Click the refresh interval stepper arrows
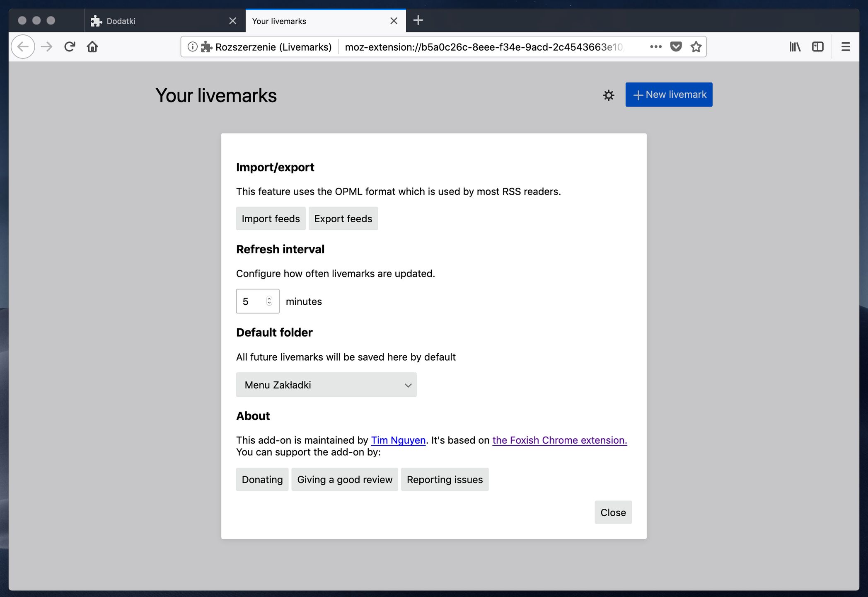The image size is (868, 597). (x=269, y=301)
